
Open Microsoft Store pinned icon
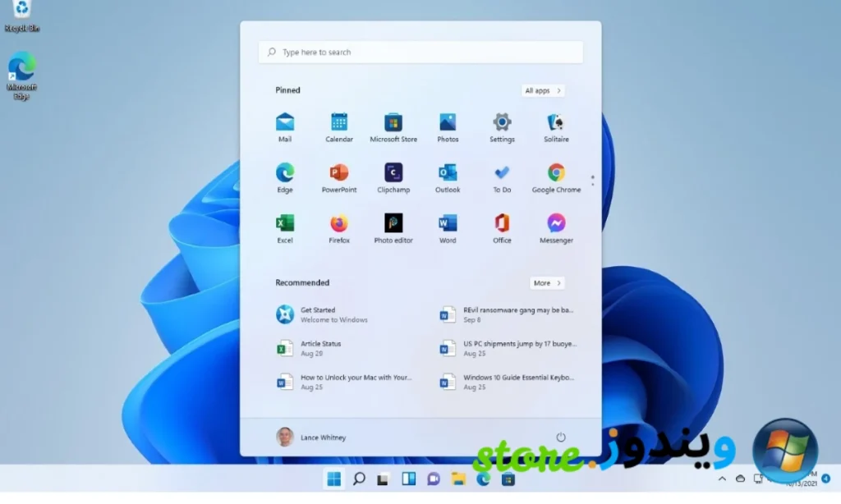click(393, 123)
